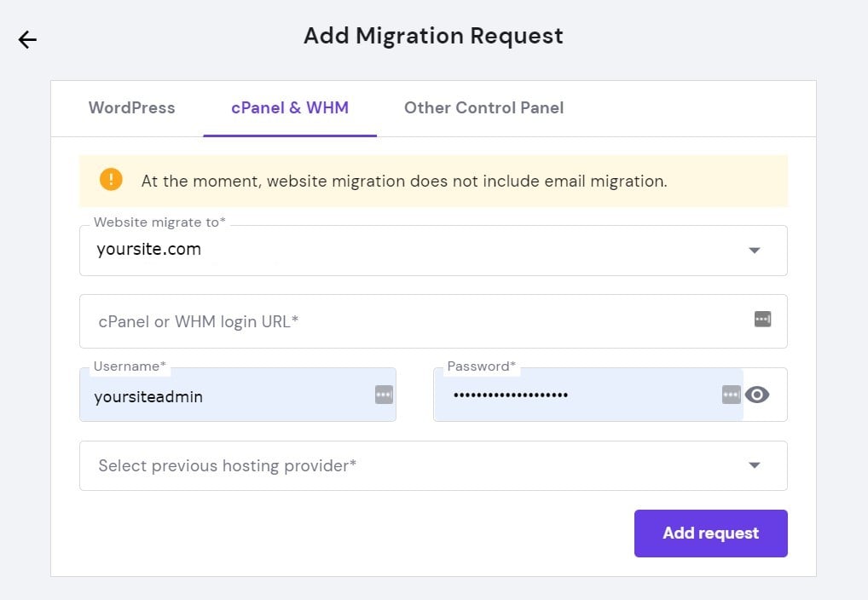Click inside the masked Password field
Screen dimensions: 868x600
pyautogui.click(x=554, y=395)
